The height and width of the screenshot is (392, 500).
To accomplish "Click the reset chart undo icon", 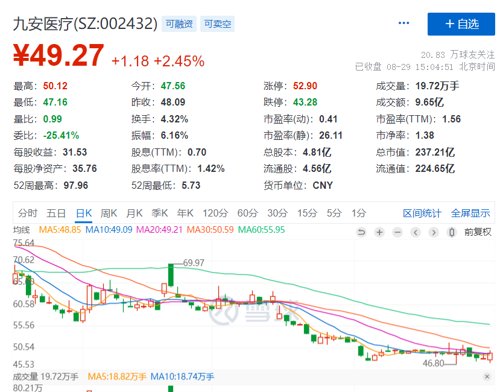I will click(361, 232).
